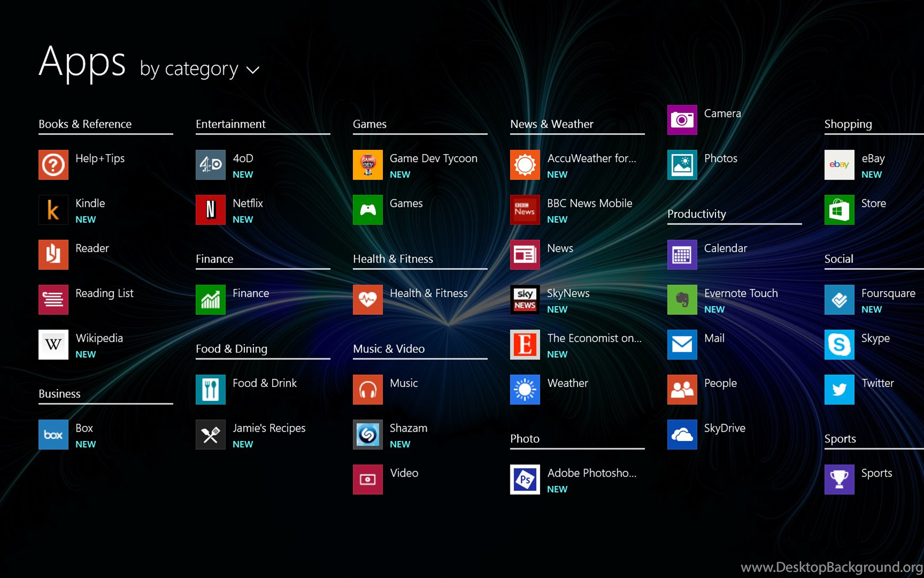Click the Sports category header
Image resolution: width=924 pixels, height=578 pixels.
(x=840, y=439)
